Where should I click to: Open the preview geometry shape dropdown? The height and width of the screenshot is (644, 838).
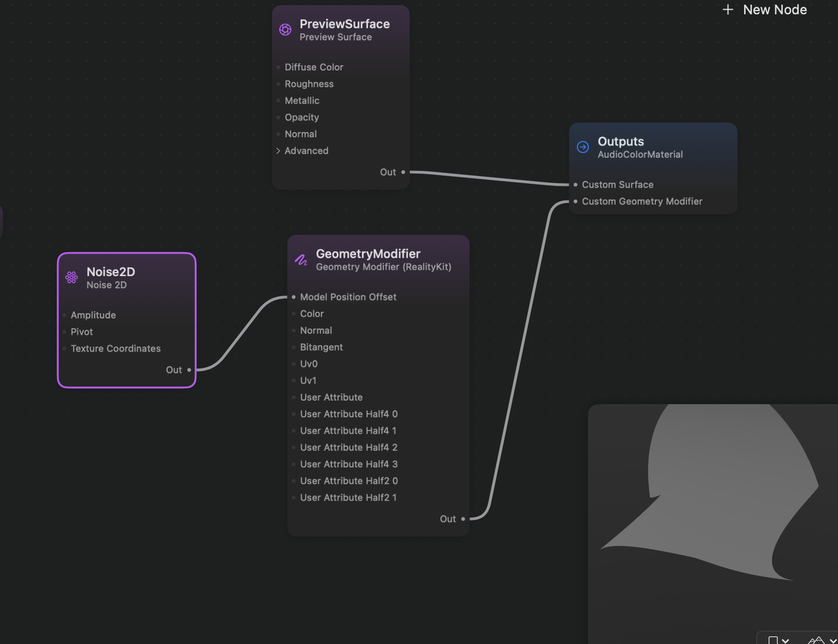(x=779, y=640)
